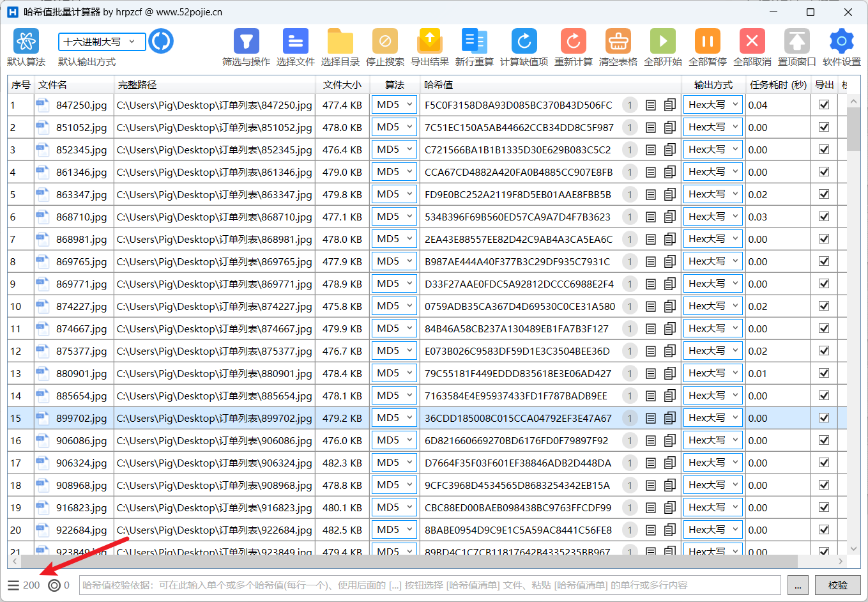Sort by 文件大小 column header
Image resolution: width=868 pixels, height=602 pixels.
(342, 84)
